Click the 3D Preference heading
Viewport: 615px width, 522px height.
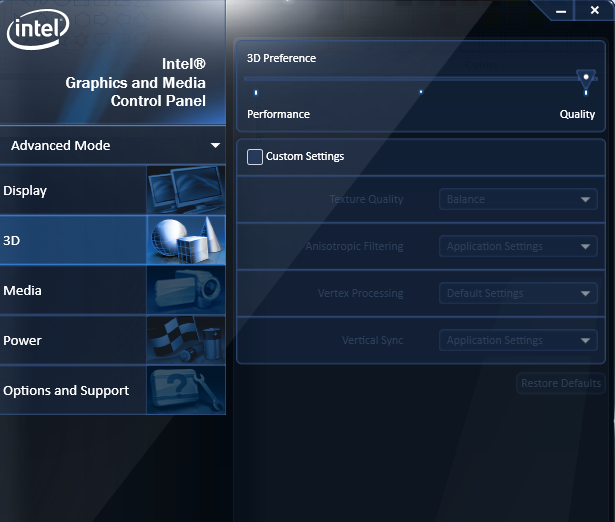click(281, 58)
